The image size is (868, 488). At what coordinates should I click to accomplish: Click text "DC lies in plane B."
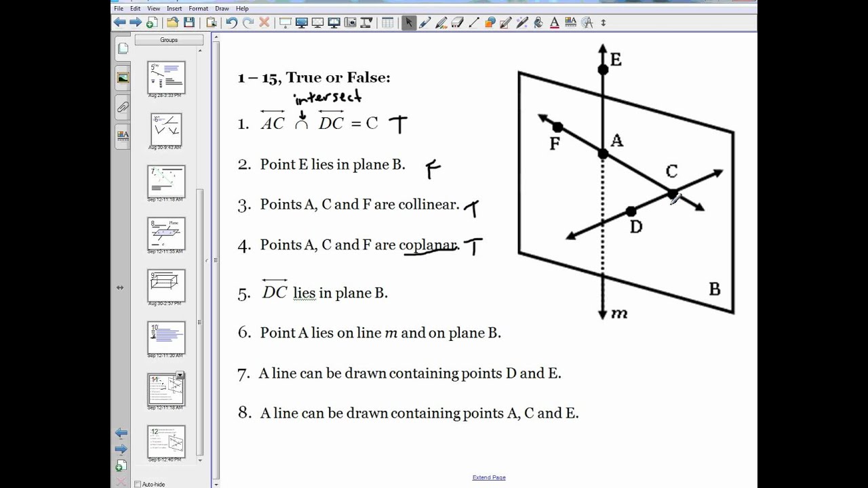tap(324, 291)
